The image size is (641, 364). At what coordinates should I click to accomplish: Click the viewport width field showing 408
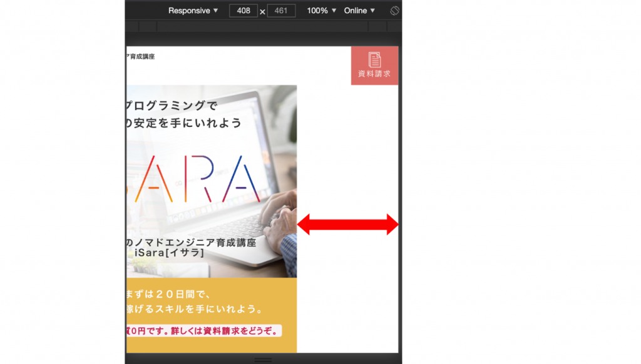click(243, 11)
